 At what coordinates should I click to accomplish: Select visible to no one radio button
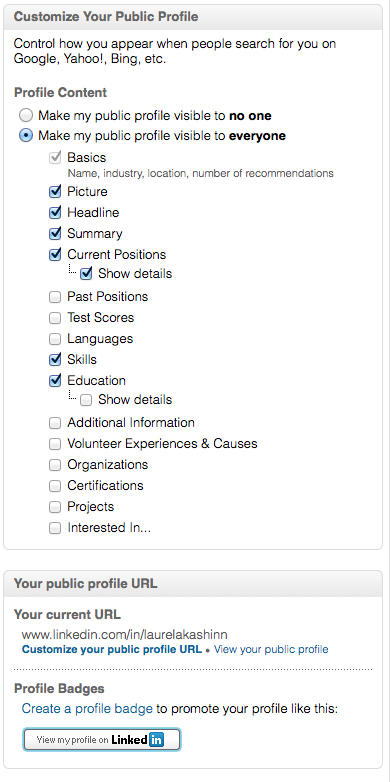[26, 116]
